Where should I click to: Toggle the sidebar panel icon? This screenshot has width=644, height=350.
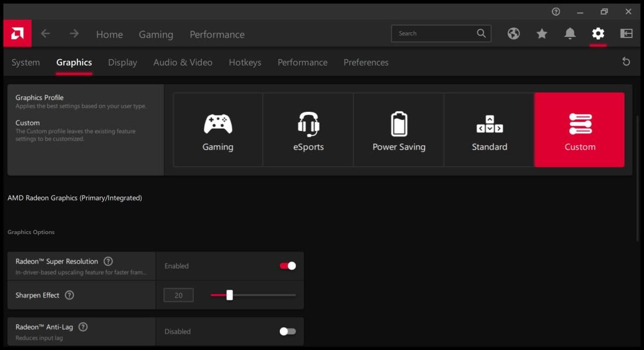point(626,33)
